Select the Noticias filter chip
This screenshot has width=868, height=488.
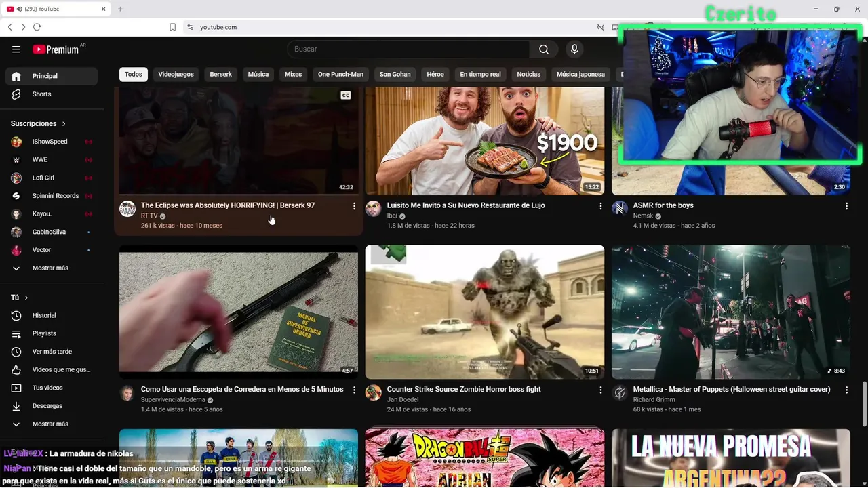[529, 74]
